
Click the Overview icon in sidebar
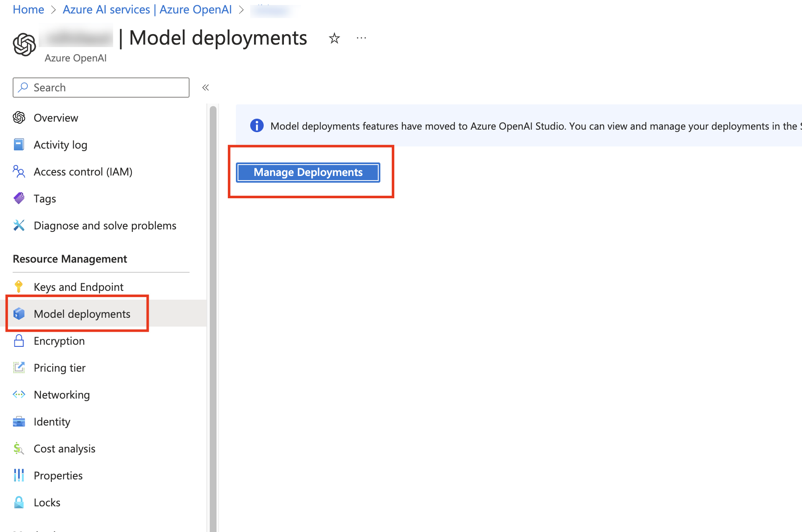pyautogui.click(x=19, y=118)
